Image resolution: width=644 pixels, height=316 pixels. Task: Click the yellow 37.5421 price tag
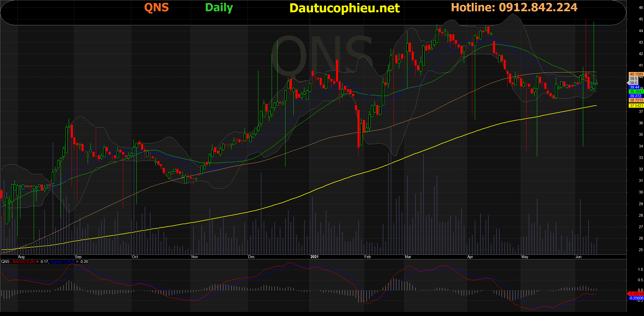[x=636, y=105]
